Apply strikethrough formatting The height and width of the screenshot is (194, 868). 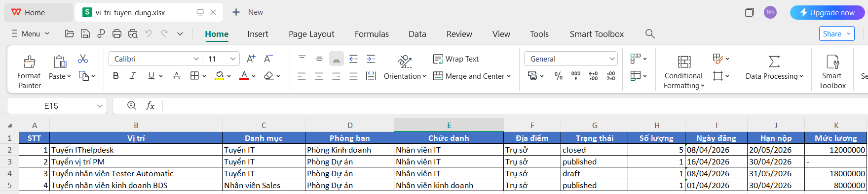[176, 76]
